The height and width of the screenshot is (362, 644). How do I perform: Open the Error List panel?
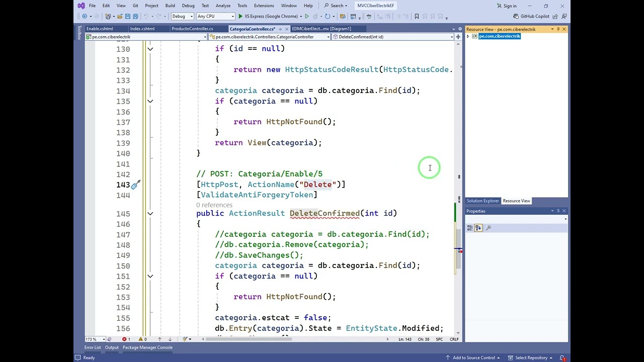93,347
